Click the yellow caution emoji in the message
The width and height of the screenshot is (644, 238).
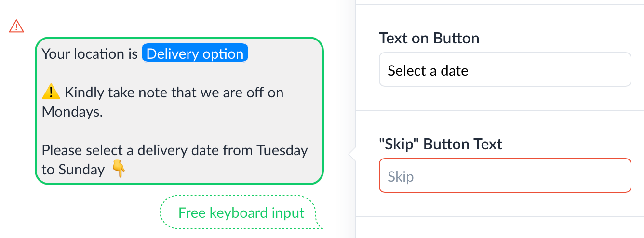tap(51, 92)
